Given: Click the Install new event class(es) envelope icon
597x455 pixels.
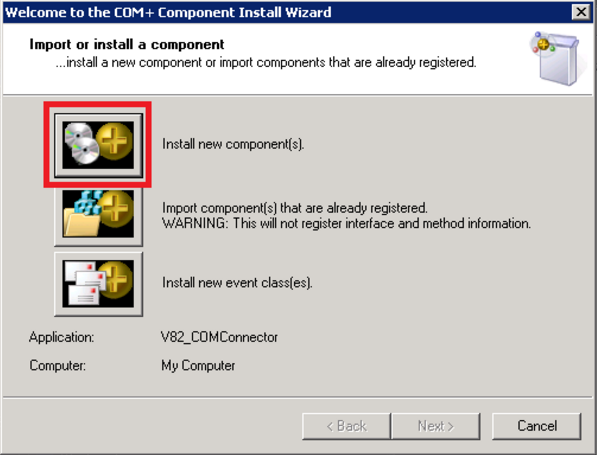Looking at the screenshot, I should point(98,284).
